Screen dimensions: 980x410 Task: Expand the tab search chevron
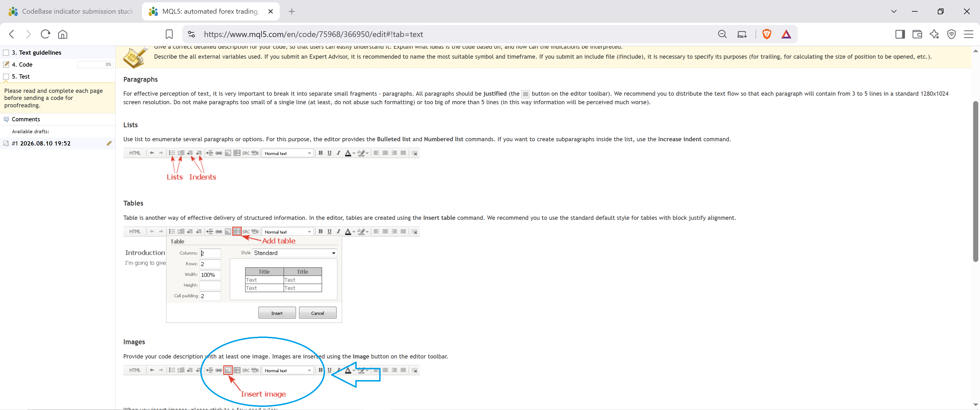pos(894,11)
